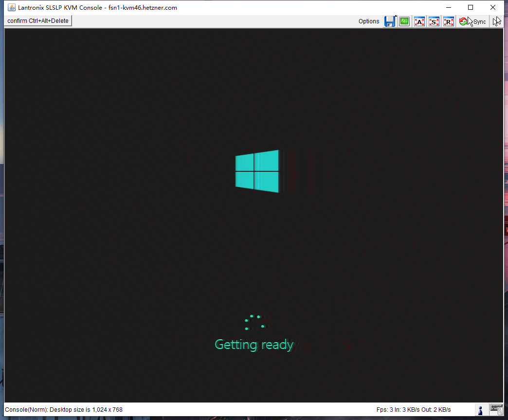The height and width of the screenshot is (420, 508).
Task: Click the Fps bandwidth readout in status bar
Action: pyautogui.click(x=413, y=410)
